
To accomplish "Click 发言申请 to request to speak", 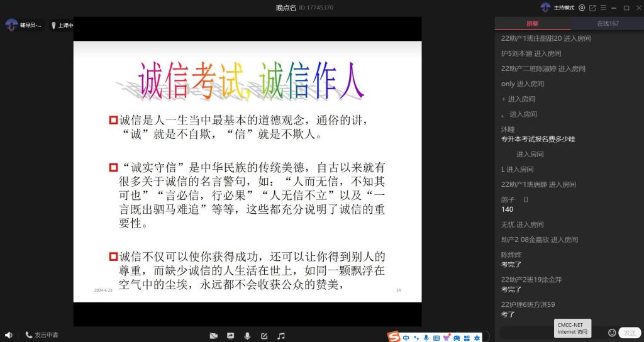I will coord(42,335).
